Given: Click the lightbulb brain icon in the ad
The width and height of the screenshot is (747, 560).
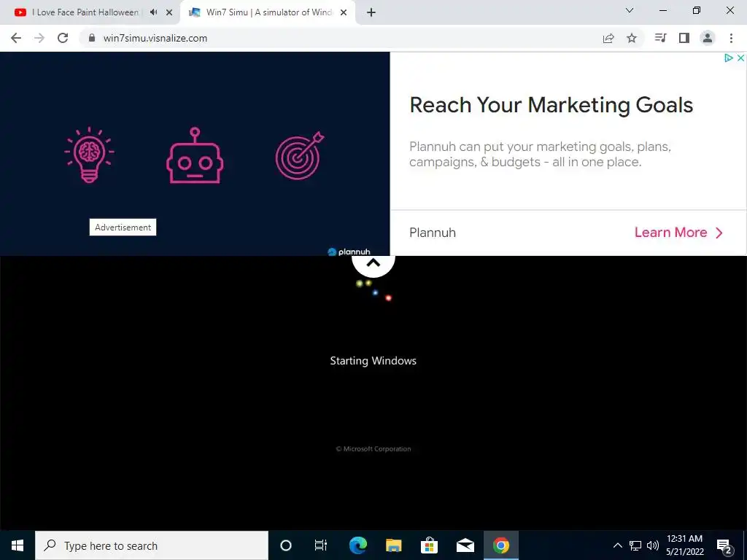Looking at the screenshot, I should click(89, 155).
